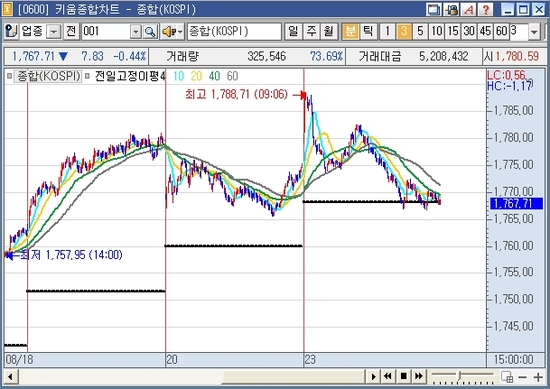Click the 08/18 date label
550x389 pixels.
(19, 360)
